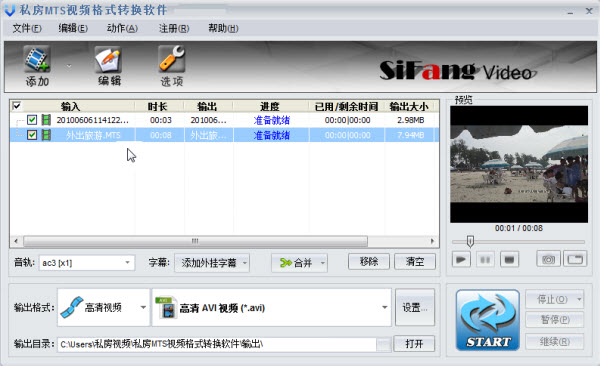Viewport: 600px width, 366px height.
Task: Click the preview play button
Action: pos(461,260)
